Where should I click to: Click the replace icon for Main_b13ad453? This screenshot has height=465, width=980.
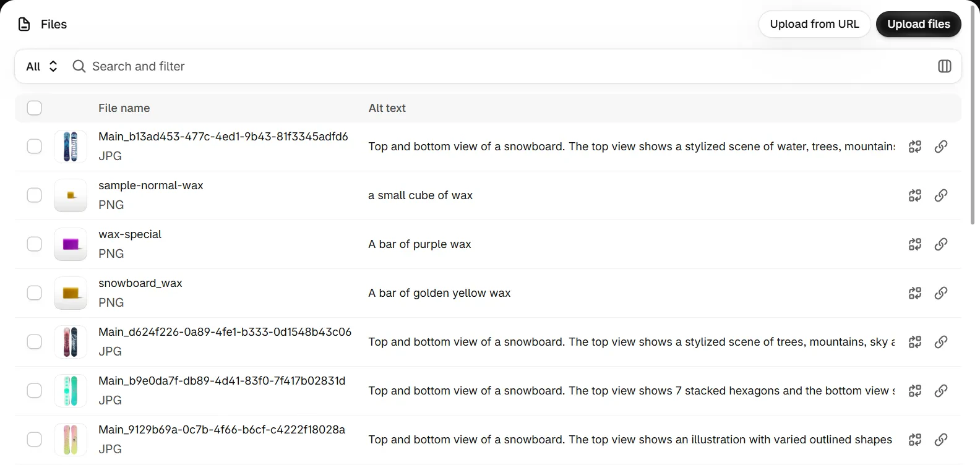914,147
